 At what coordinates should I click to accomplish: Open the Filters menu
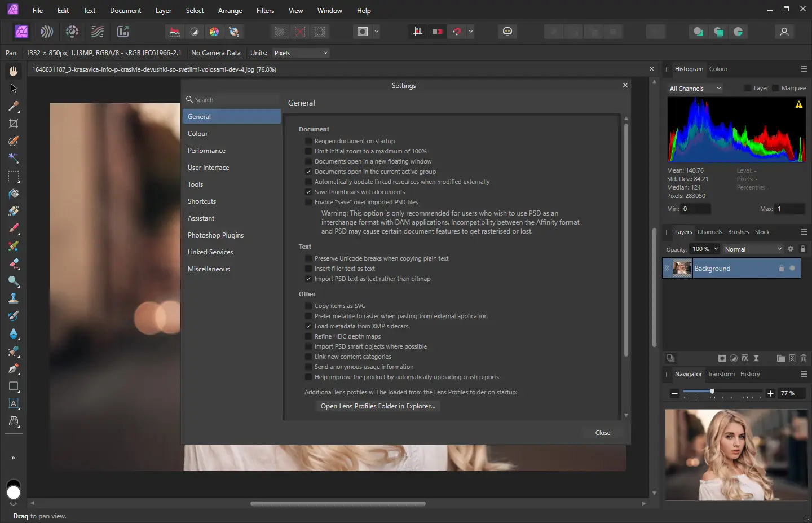tap(265, 11)
